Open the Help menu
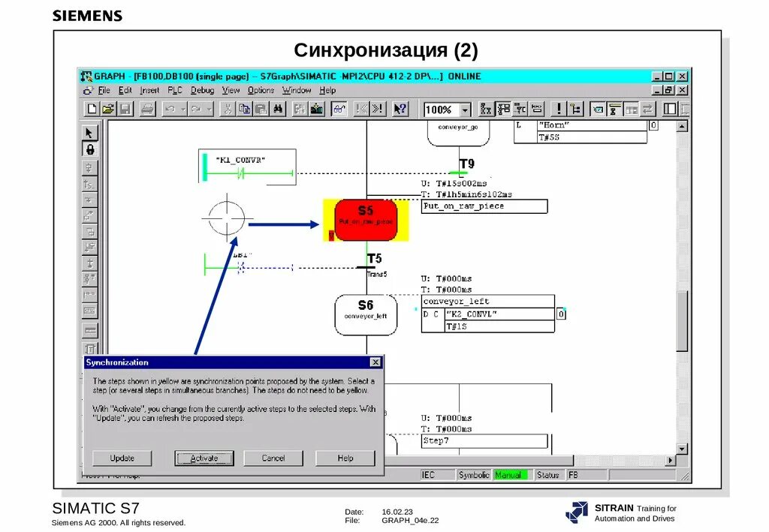 [327, 90]
